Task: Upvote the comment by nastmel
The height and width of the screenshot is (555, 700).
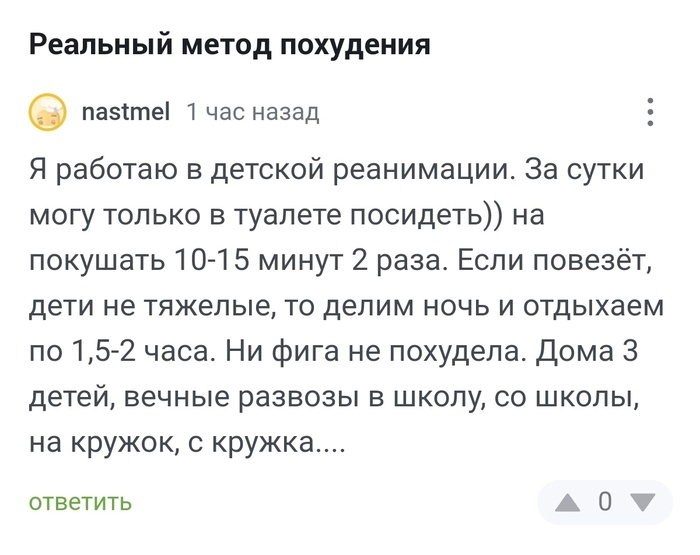Action: pyautogui.click(x=568, y=502)
